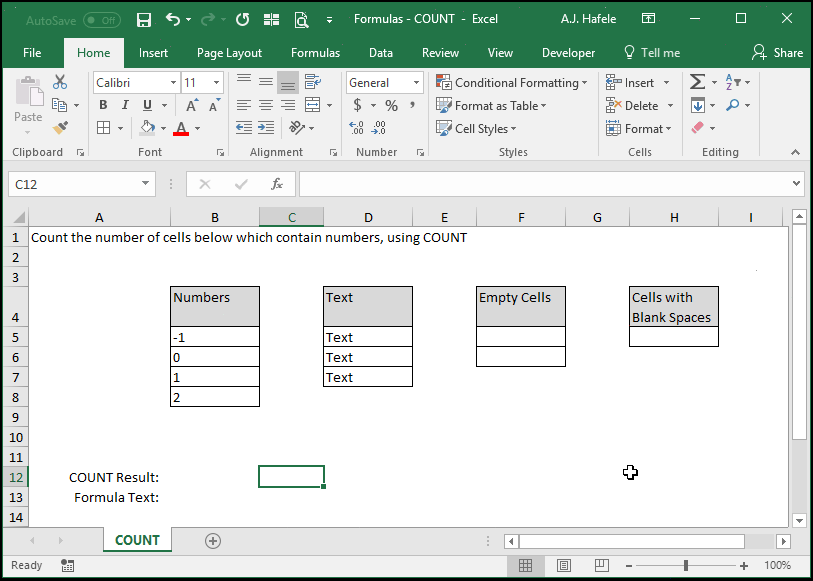Apply Comma Style format
The height and width of the screenshot is (581, 813).
(413, 105)
